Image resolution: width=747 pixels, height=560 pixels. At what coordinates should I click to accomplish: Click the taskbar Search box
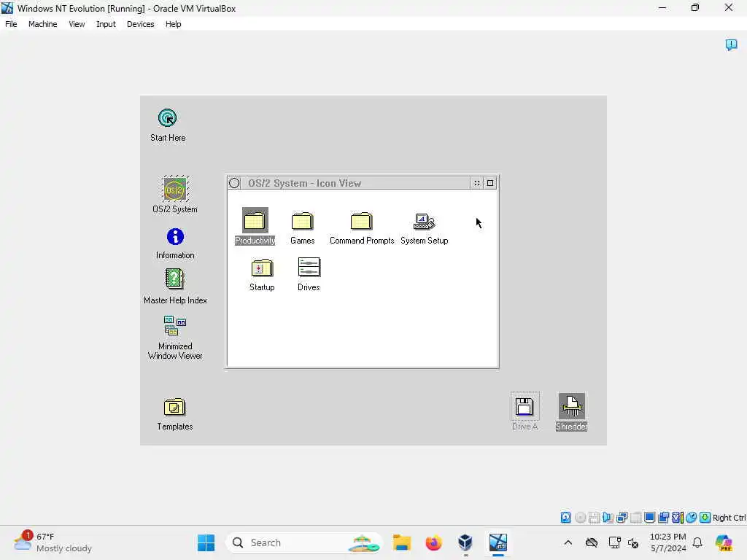pyautogui.click(x=304, y=542)
